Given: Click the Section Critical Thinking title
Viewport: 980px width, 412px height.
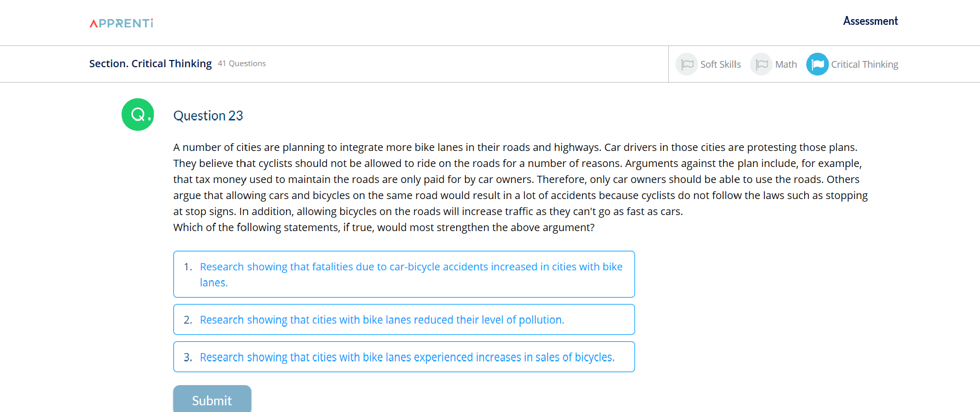Looking at the screenshot, I should (x=150, y=64).
